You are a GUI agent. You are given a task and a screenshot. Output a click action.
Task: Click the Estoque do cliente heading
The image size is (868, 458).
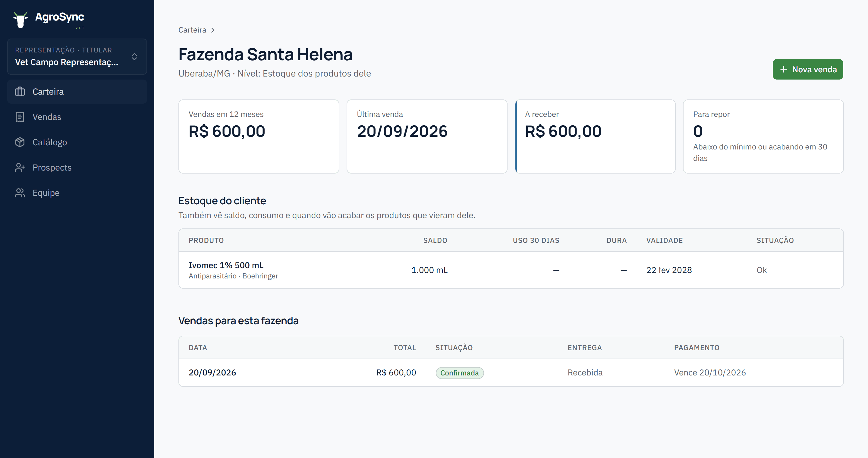tap(222, 201)
